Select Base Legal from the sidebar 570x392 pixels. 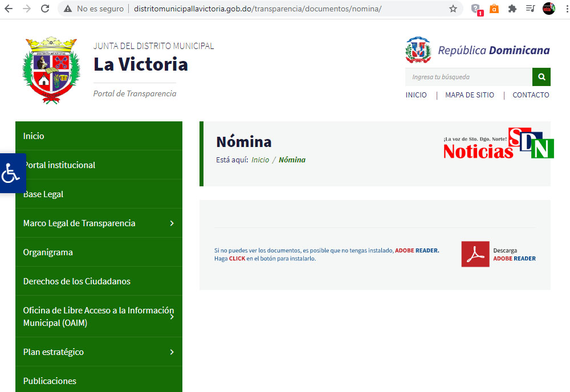[43, 194]
